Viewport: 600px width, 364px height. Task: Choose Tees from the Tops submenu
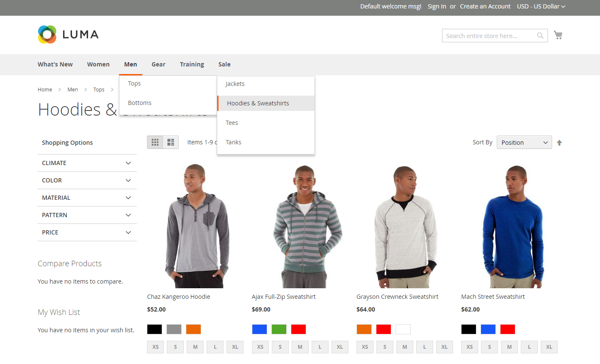click(266, 123)
